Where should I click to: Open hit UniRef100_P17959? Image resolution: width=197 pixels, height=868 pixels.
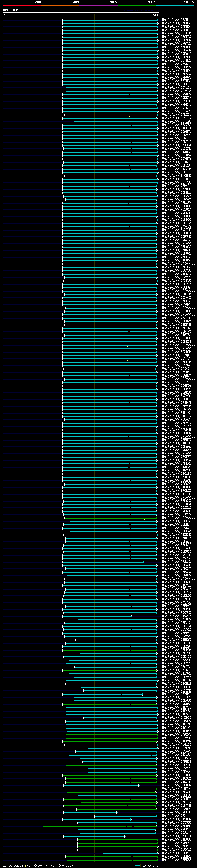(177, 737)
